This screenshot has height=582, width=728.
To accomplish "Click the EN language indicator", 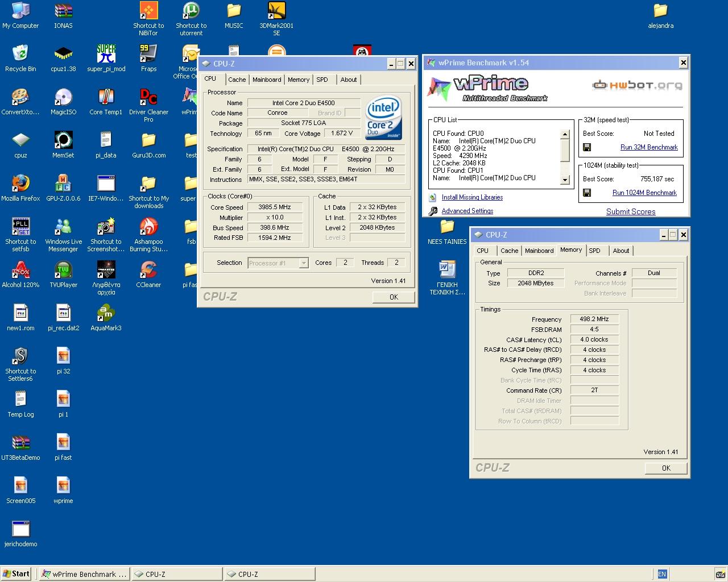I will click(661, 574).
